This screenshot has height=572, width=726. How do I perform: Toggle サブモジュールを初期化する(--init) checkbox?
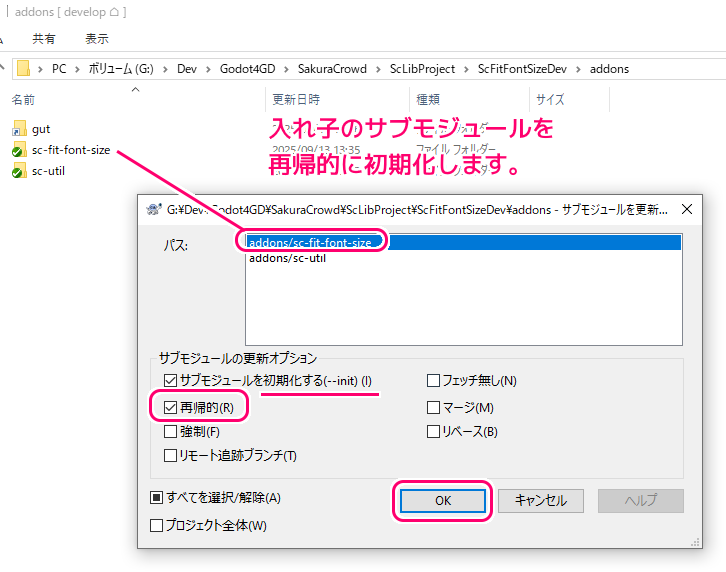click(171, 380)
